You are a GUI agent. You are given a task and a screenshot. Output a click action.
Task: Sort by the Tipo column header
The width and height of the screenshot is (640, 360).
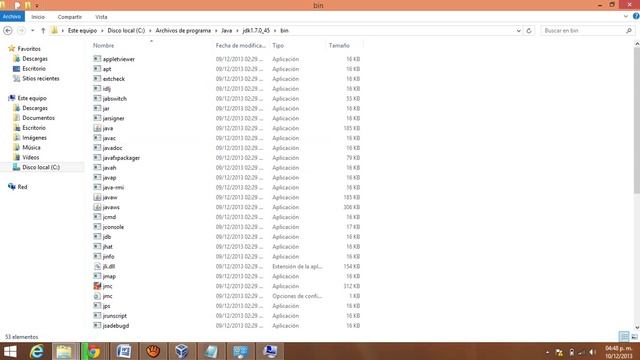pos(278,46)
